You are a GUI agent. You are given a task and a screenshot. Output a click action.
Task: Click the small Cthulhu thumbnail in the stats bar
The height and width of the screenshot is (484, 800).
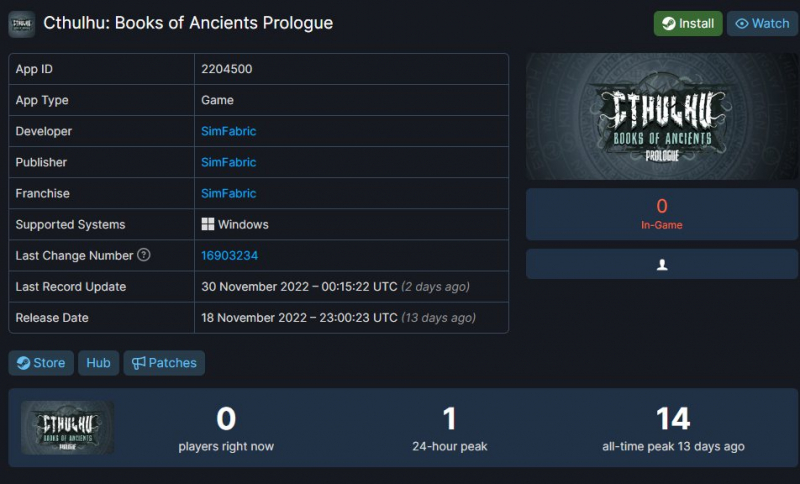point(67,427)
